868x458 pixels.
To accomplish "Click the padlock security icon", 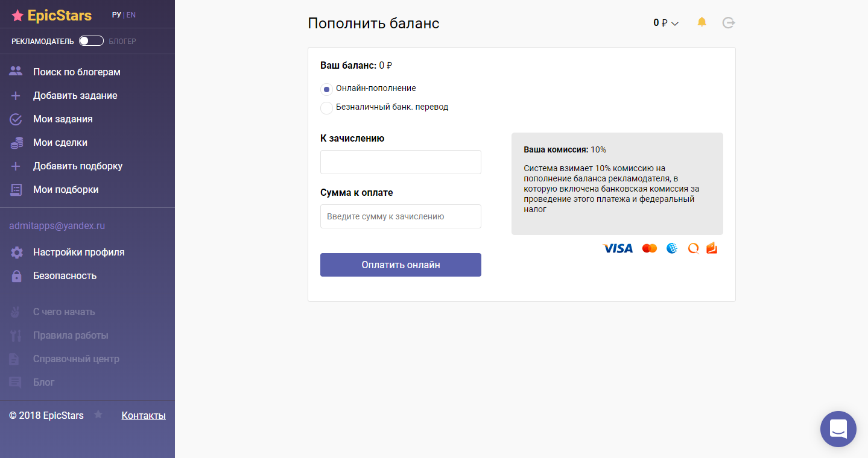I will pyautogui.click(x=16, y=276).
